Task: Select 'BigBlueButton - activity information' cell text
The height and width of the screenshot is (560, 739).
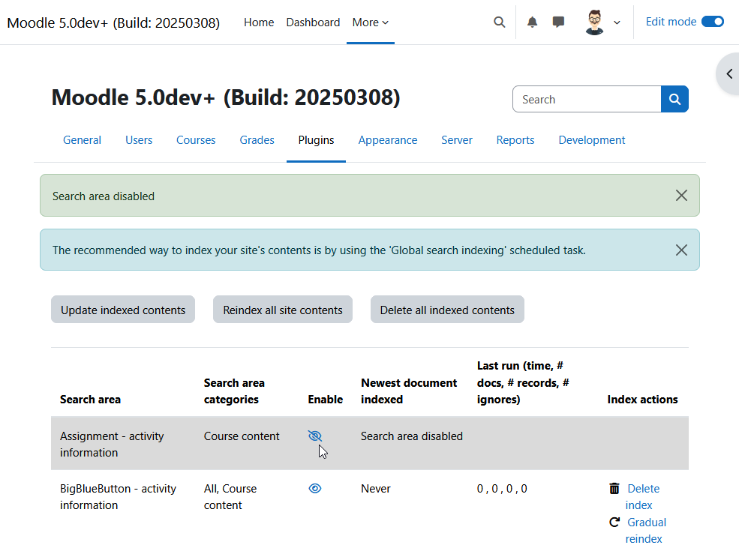Action: 118,497
